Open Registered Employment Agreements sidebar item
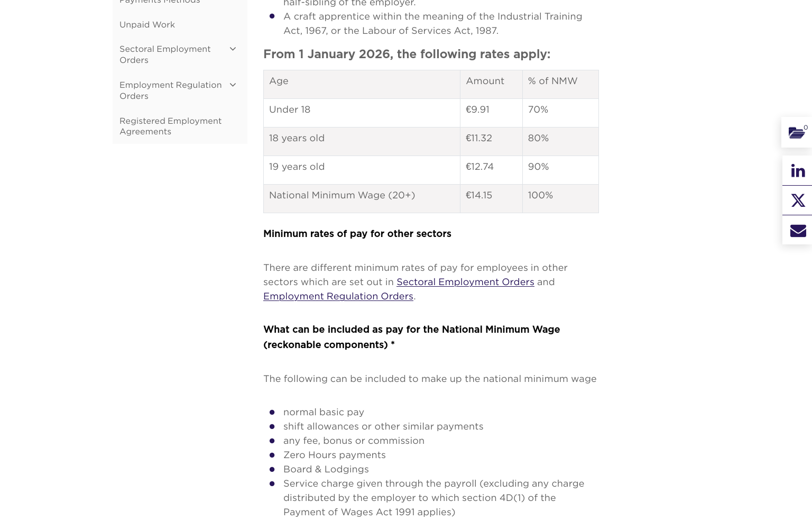 click(x=170, y=126)
